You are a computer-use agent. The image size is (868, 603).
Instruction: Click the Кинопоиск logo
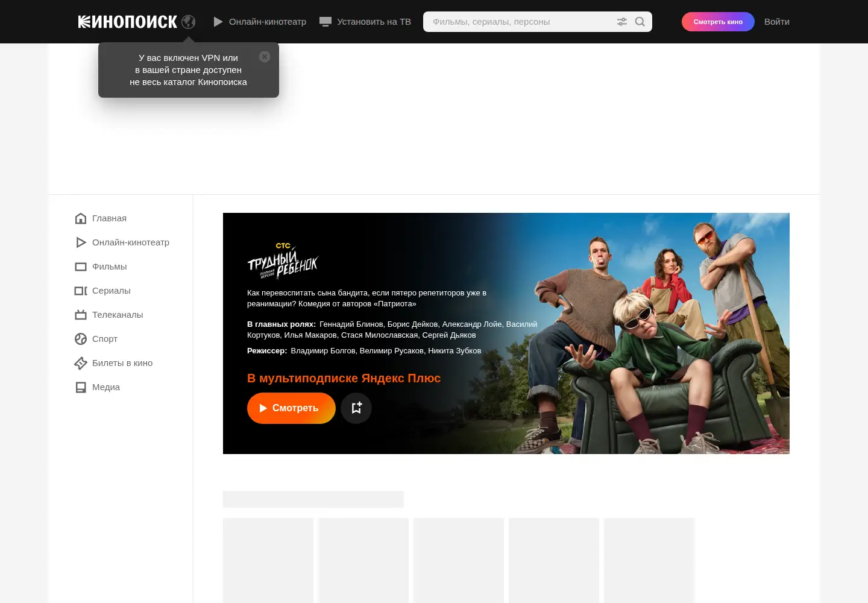point(127,22)
